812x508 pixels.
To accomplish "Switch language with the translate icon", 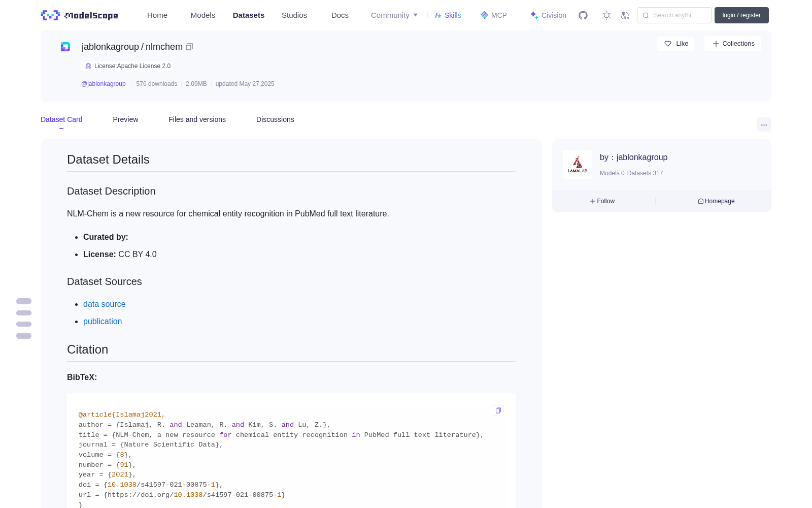I will pos(625,15).
